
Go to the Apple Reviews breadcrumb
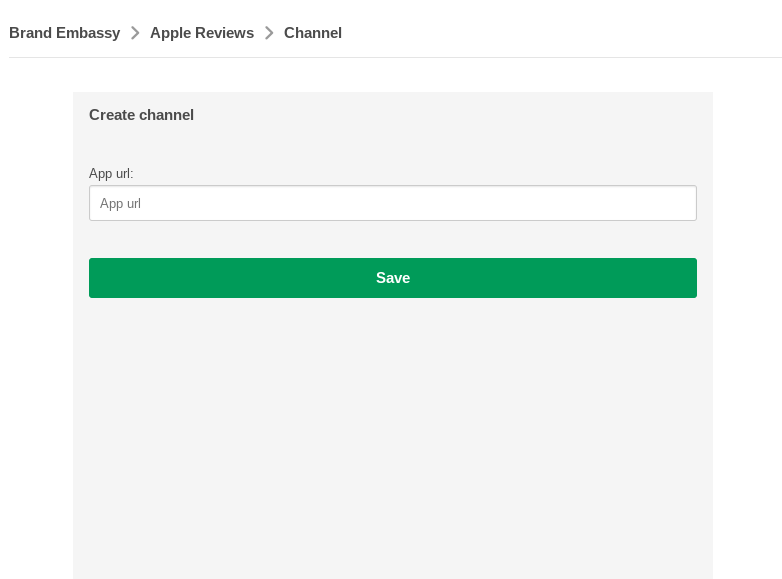[202, 33]
